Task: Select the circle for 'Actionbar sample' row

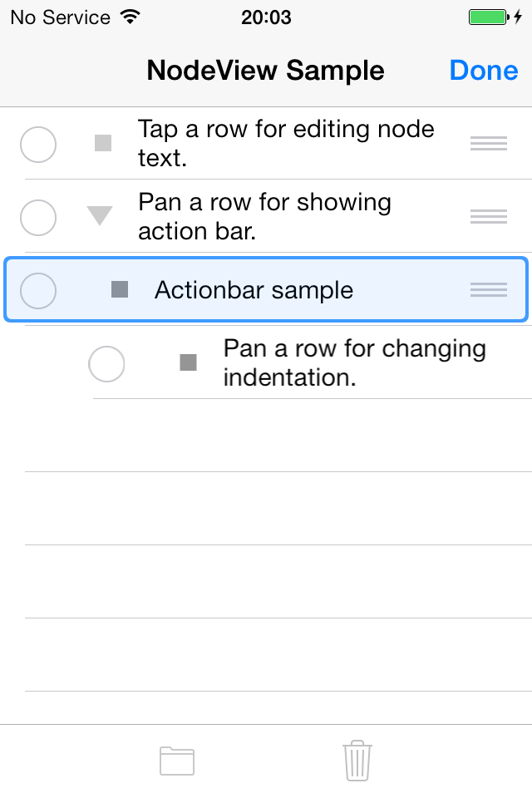Action: (38, 291)
